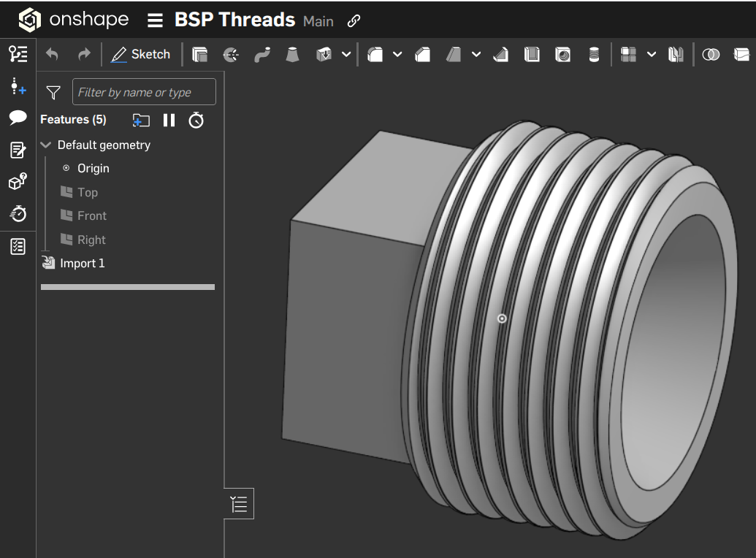Redo the last action
Image resolution: width=756 pixels, height=558 pixels.
pos(84,54)
